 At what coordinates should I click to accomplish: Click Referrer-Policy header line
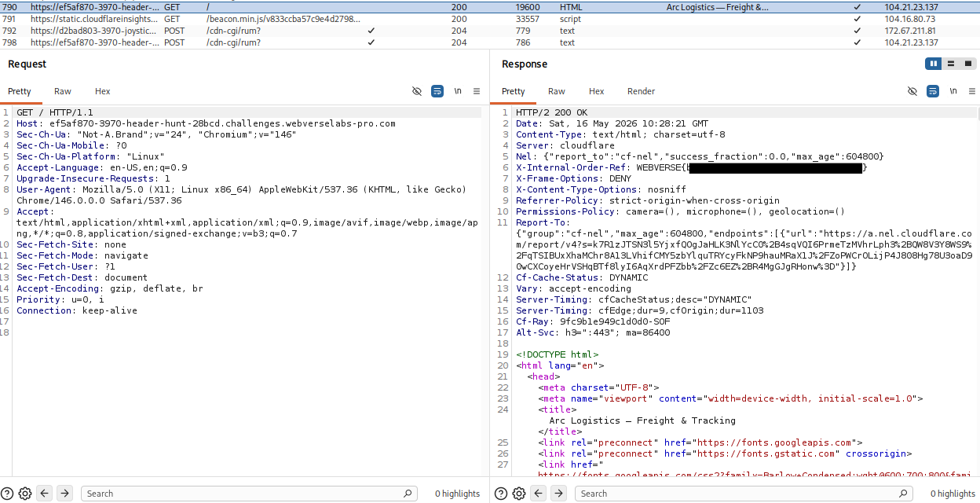click(648, 200)
